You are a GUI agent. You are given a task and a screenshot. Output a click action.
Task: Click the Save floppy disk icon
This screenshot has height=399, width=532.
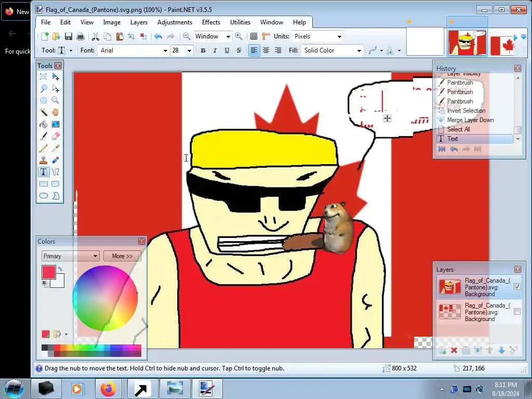(x=68, y=36)
